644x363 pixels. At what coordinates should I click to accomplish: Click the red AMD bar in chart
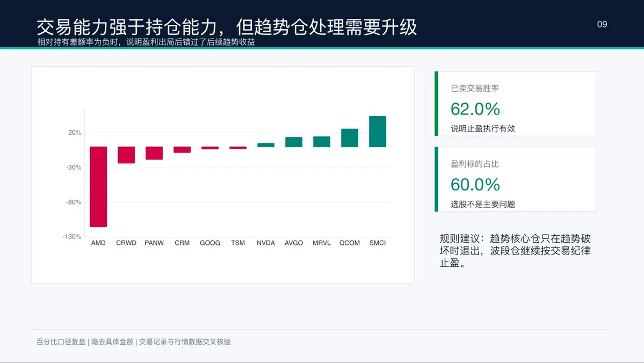(x=99, y=186)
